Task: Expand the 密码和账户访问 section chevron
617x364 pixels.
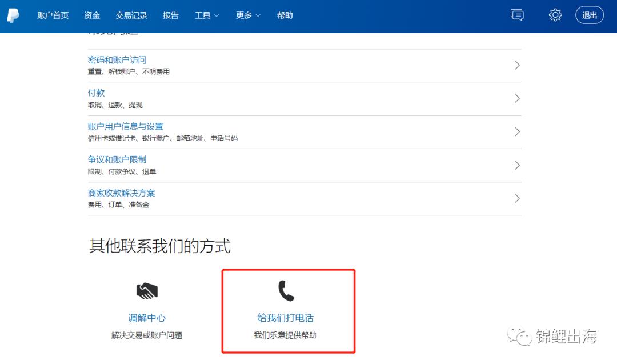Action: (517, 65)
